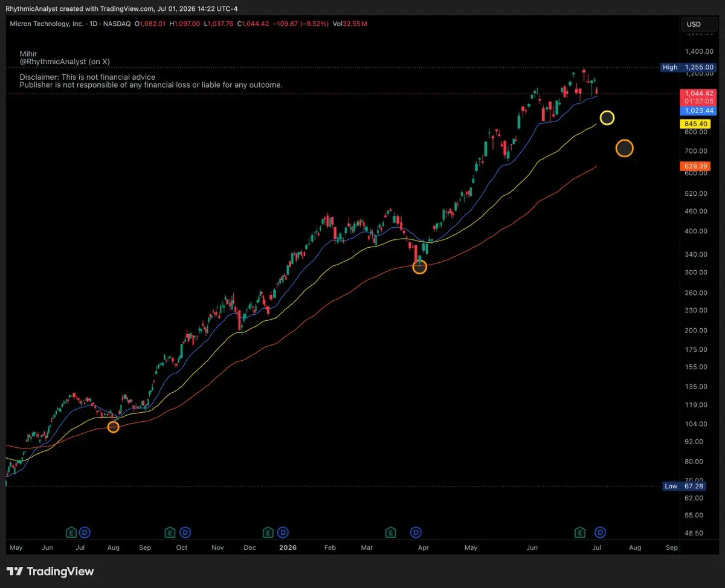
Task: Click dividend D marker above 2026 label
Action: [x=283, y=532]
